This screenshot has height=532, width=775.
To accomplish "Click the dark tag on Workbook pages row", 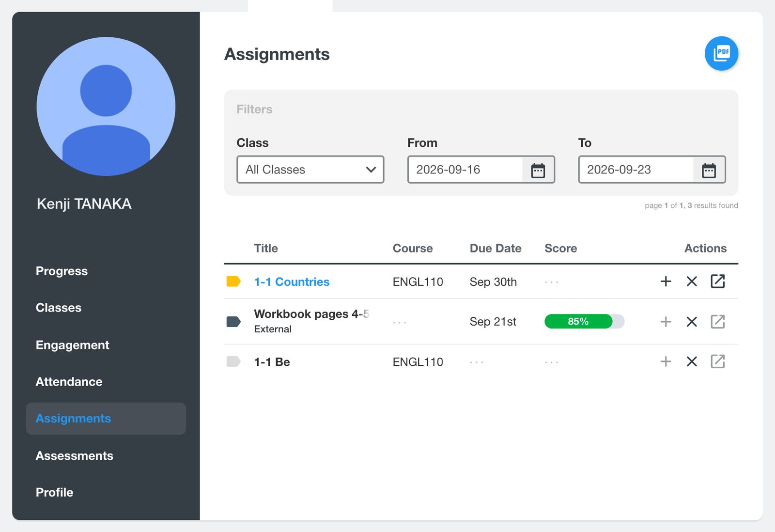I will pos(233,322).
